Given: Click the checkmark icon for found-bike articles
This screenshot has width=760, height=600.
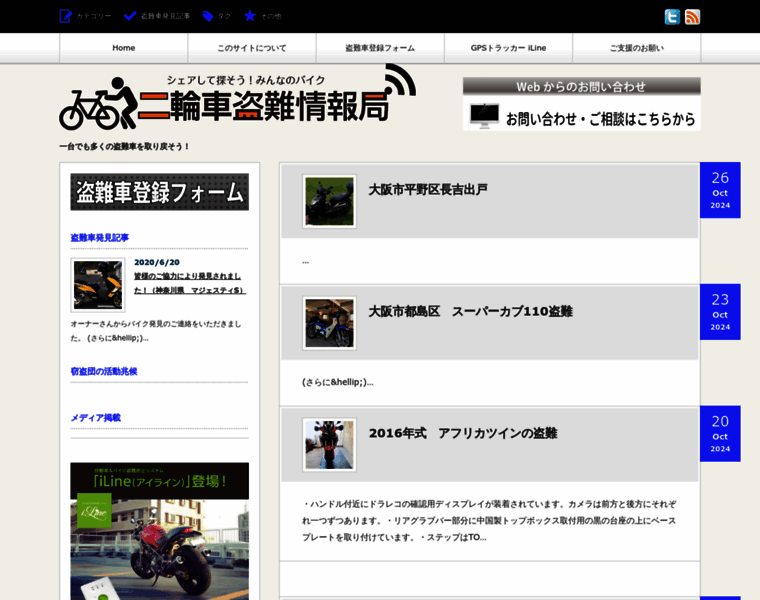Looking at the screenshot, I should 130,16.
